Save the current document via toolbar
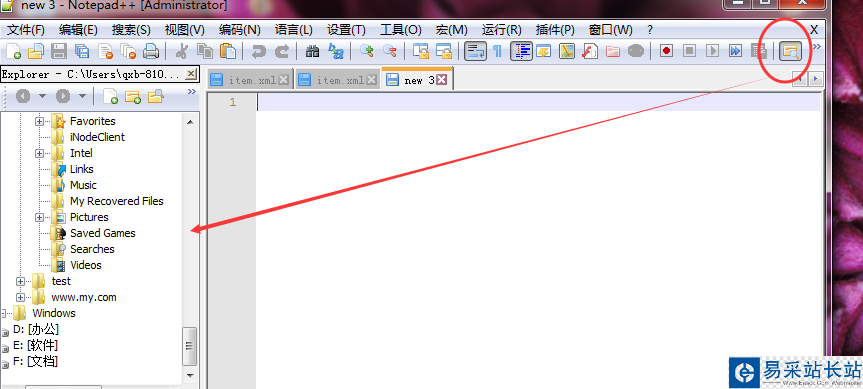863x389 pixels. [x=59, y=51]
